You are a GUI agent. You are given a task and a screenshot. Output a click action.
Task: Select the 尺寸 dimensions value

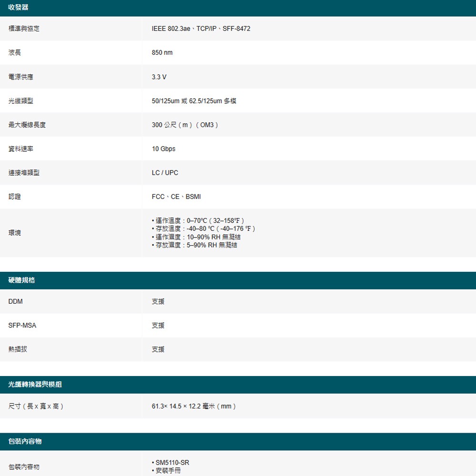click(193, 407)
